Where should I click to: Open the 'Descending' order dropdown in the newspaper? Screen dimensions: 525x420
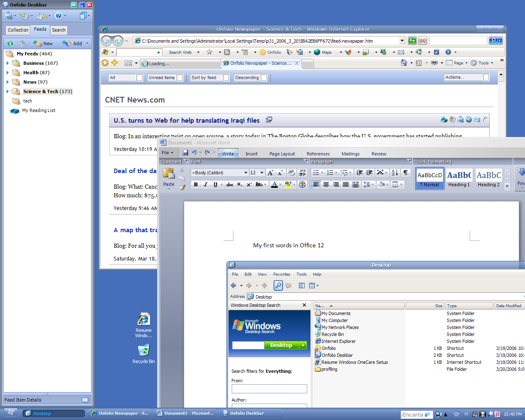pyautogui.click(x=264, y=78)
